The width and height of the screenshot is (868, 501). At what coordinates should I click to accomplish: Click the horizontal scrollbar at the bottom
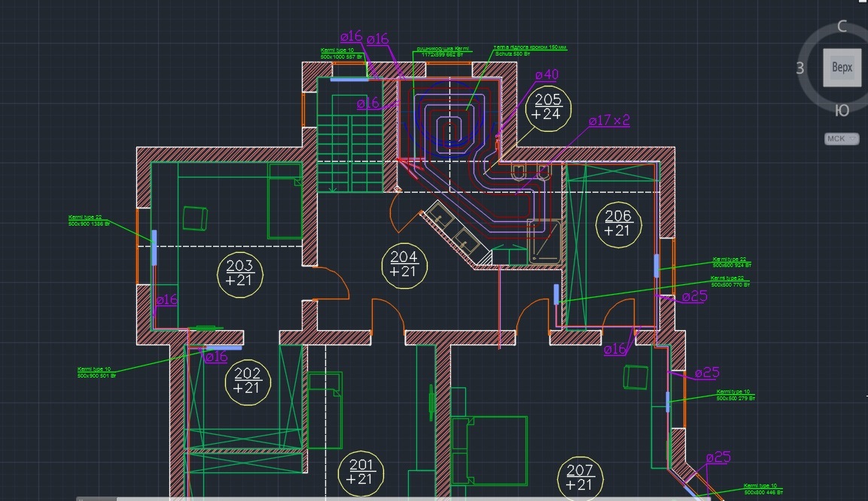(391, 498)
